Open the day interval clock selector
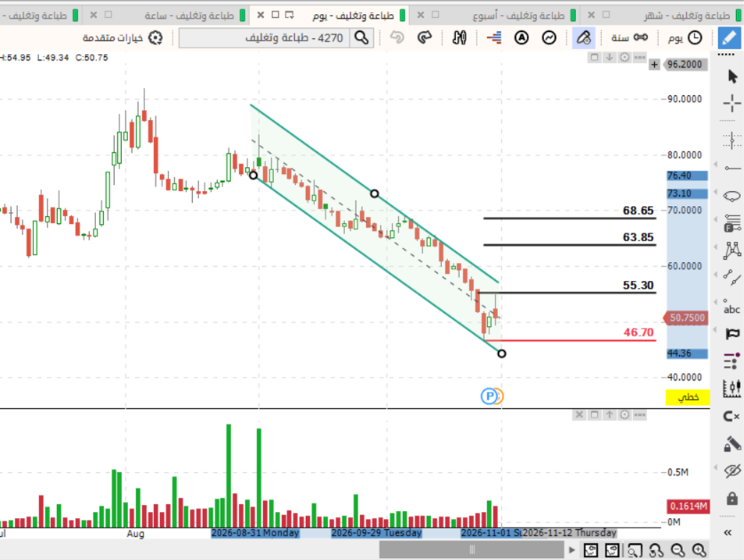Viewport: 744px width, 560px height. click(685, 37)
